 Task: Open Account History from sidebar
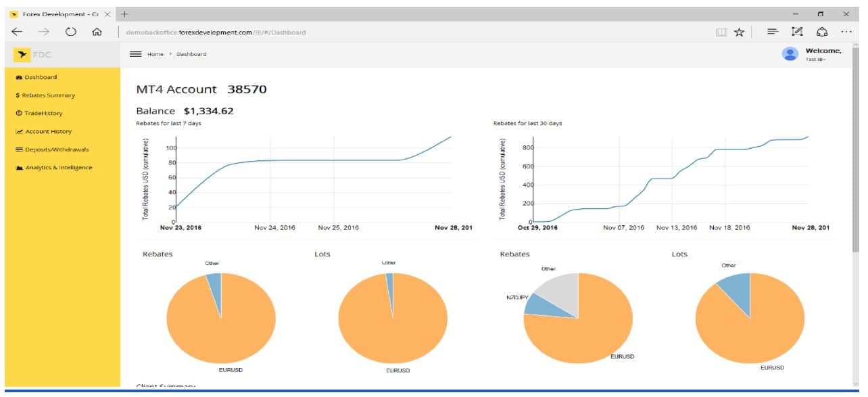pos(47,131)
